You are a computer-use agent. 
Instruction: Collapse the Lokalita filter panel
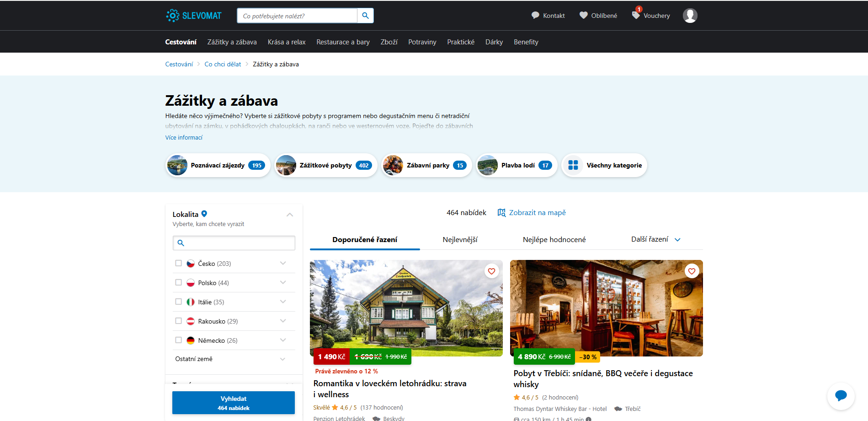(x=290, y=215)
